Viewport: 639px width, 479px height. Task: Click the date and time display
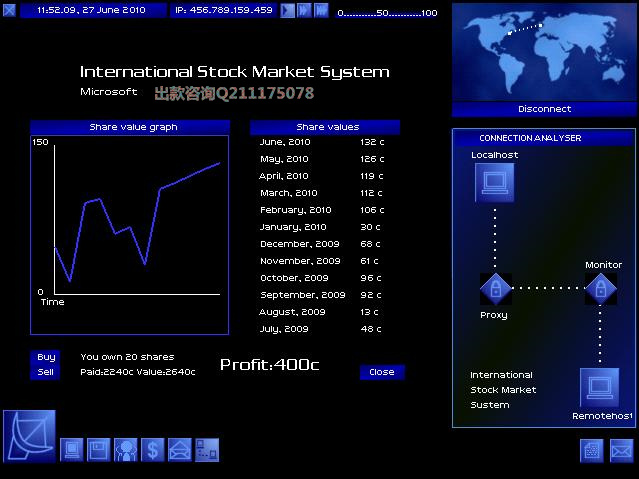[x=93, y=10]
